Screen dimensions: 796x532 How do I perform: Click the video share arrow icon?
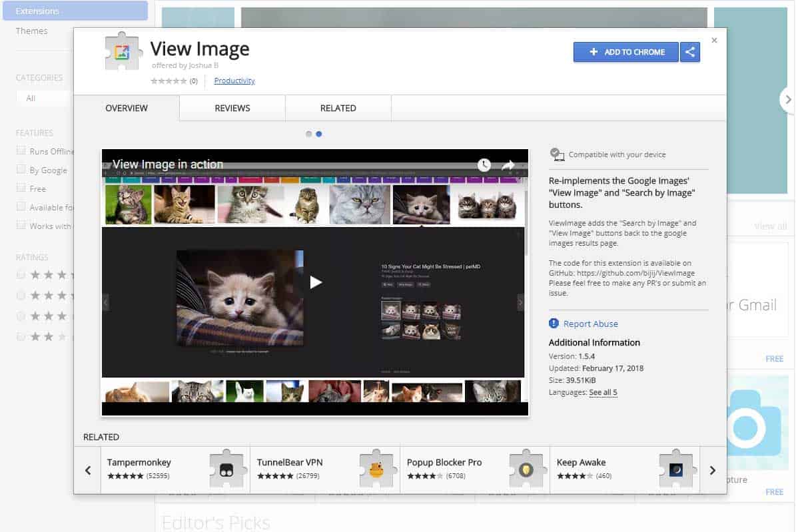click(x=508, y=165)
